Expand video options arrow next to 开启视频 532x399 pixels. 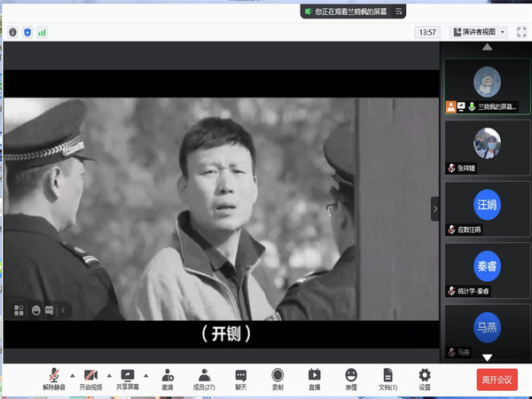(109, 376)
